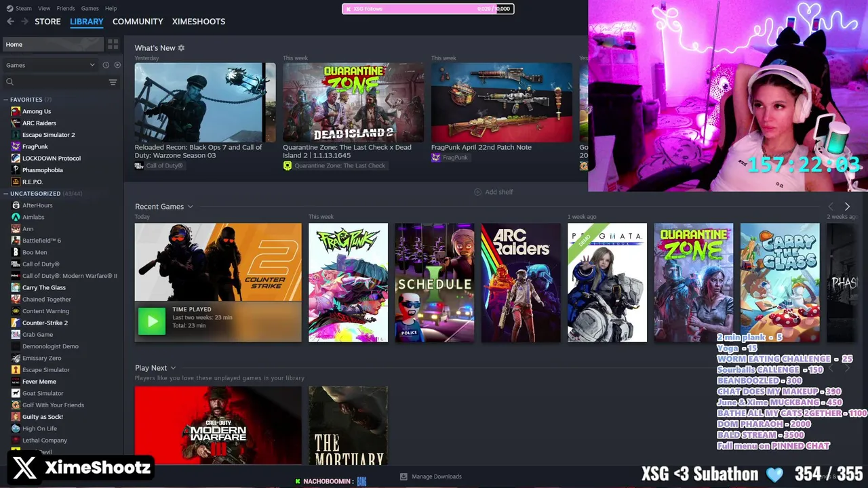This screenshot has height=488, width=868.
Task: Click the Manage Downloads icon
Action: click(403, 476)
